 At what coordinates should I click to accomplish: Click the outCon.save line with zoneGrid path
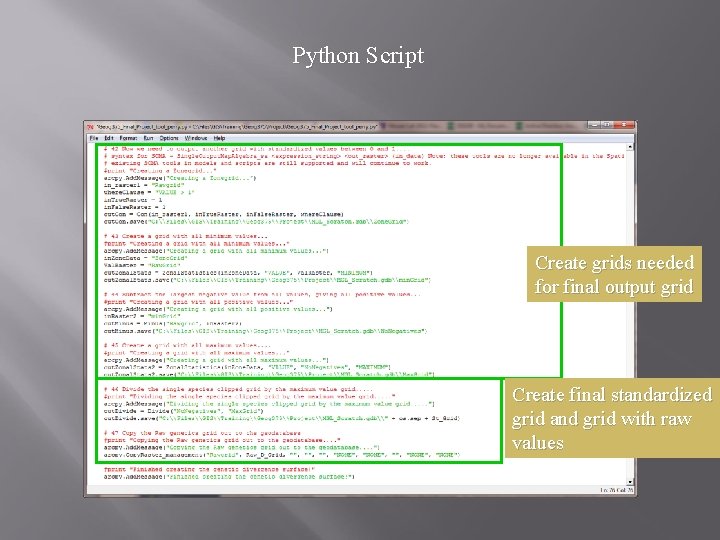click(256, 221)
